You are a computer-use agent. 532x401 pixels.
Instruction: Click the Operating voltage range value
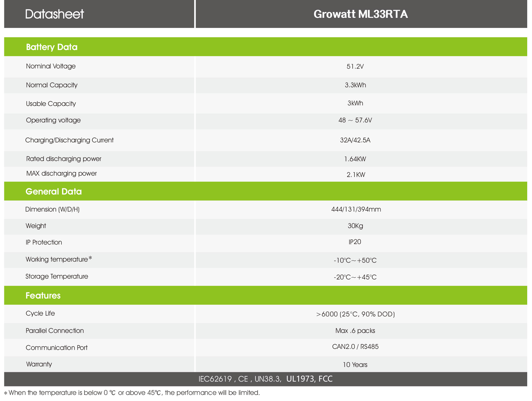pos(355,120)
